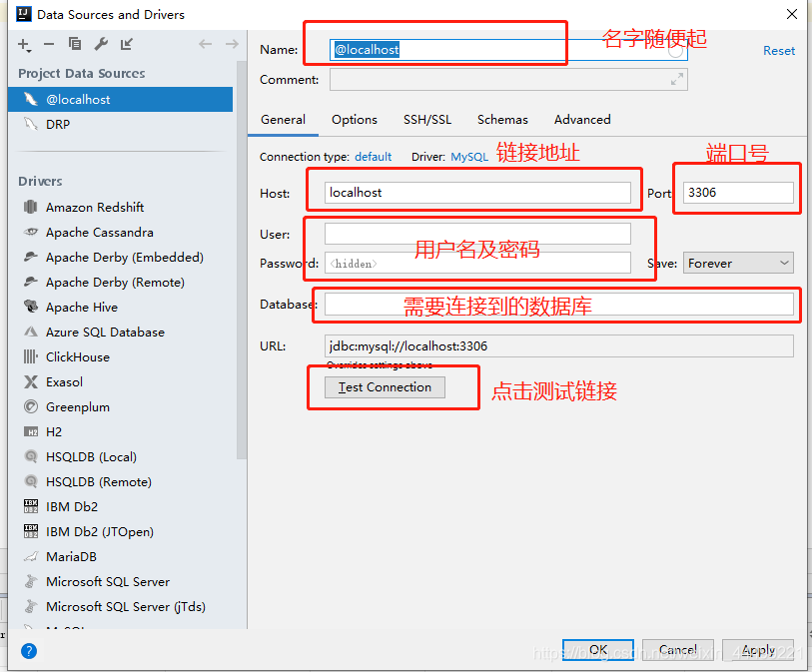Click into the User field

[x=477, y=234]
